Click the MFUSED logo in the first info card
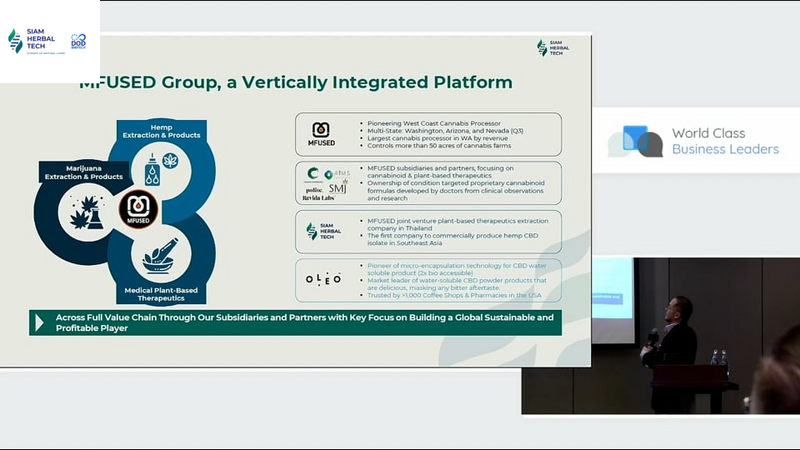800x450 pixels. 321,134
